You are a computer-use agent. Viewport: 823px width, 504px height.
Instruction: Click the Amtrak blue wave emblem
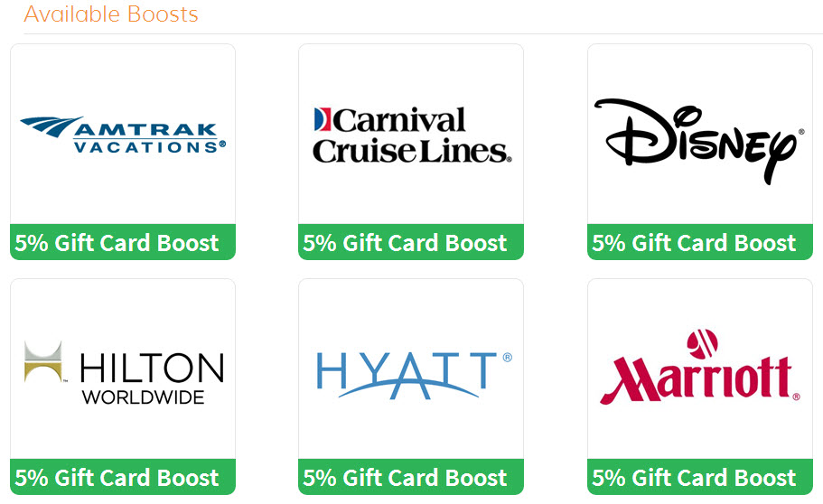pos(51,126)
